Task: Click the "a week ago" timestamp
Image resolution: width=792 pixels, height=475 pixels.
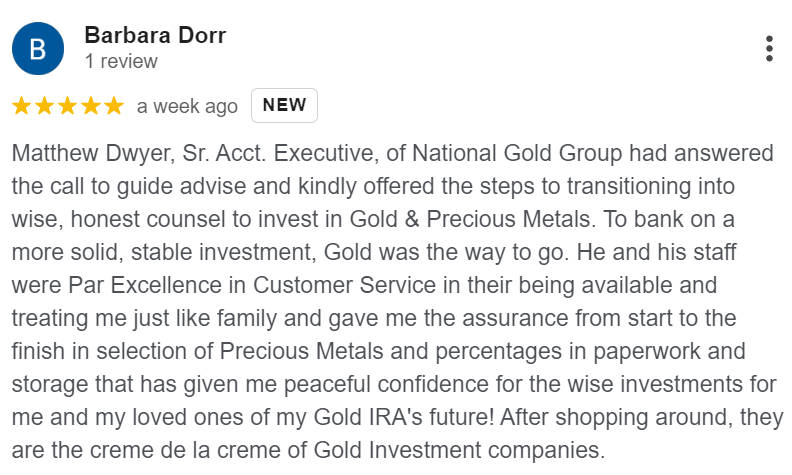Action: tap(187, 106)
